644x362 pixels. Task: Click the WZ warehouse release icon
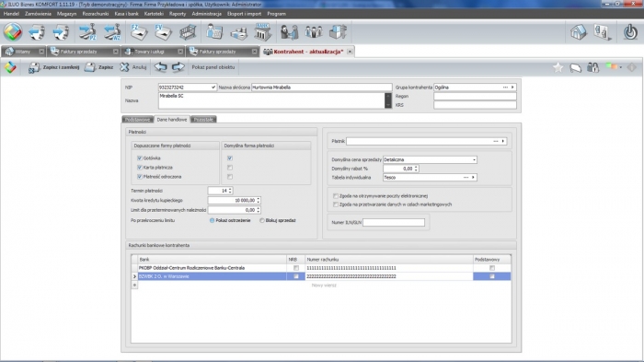coord(112,31)
